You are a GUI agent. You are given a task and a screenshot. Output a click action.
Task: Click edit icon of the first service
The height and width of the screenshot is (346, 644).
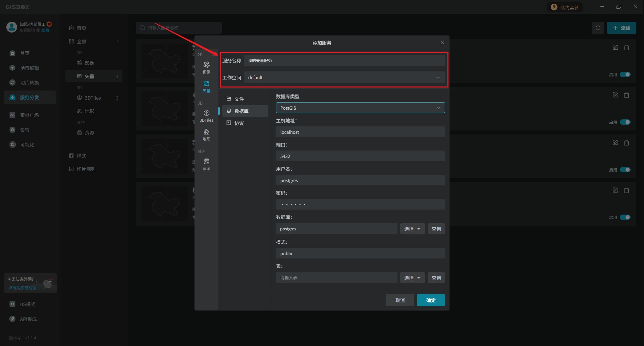615,48
